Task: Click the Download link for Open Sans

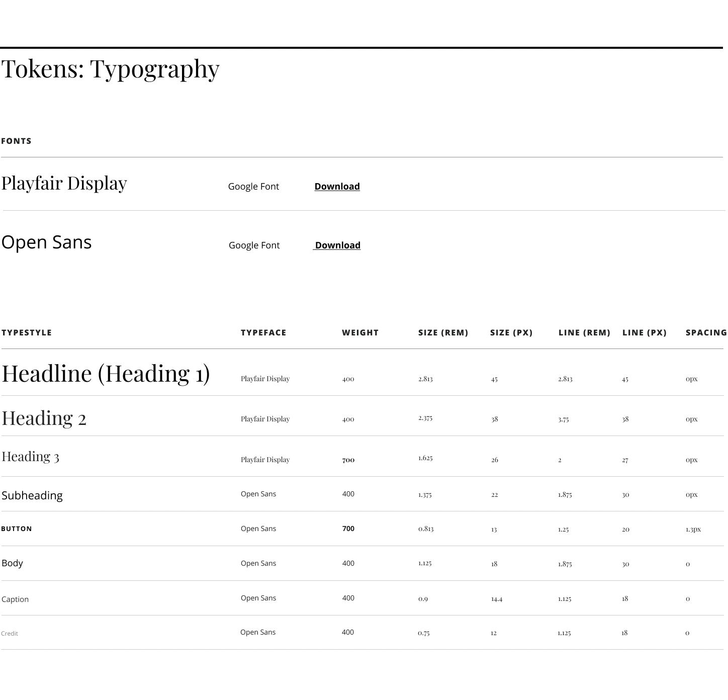Action: point(337,245)
